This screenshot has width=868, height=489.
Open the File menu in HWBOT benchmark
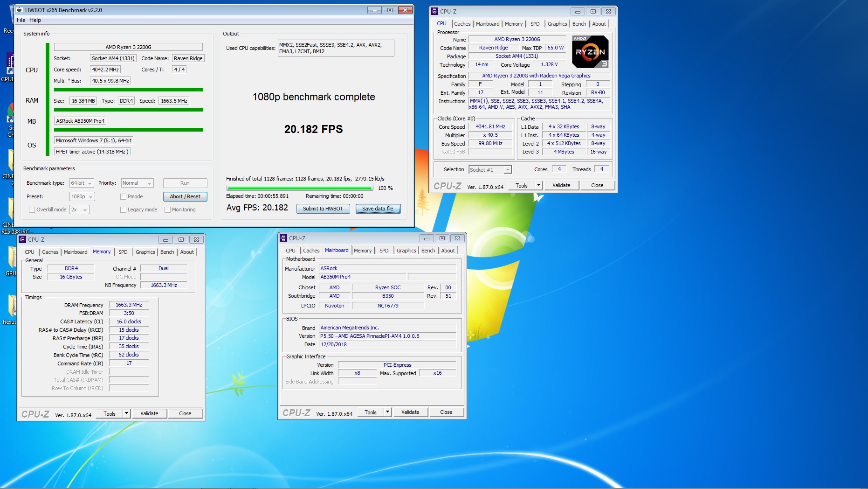[x=21, y=20]
